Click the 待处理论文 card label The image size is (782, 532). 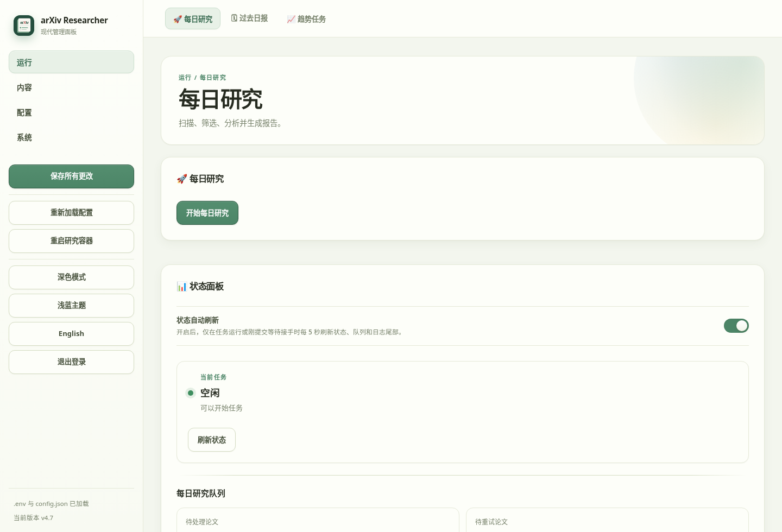click(x=202, y=522)
